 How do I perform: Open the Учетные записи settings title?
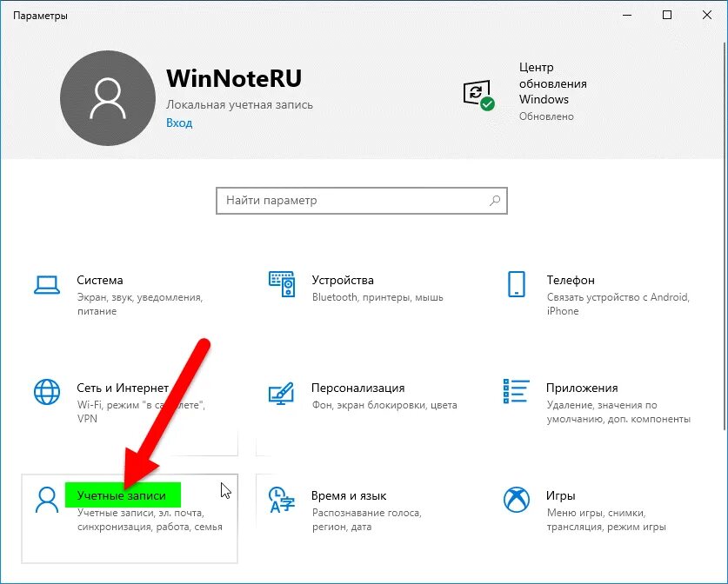click(122, 496)
